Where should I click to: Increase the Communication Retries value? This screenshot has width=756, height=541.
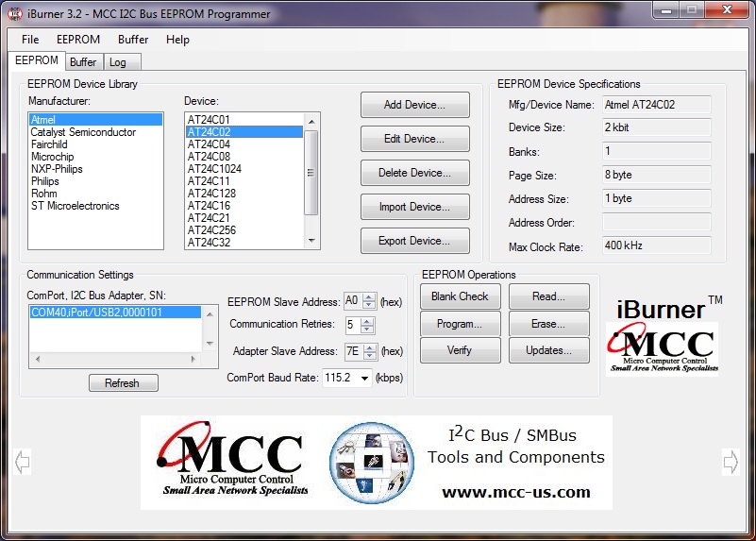pos(367,321)
